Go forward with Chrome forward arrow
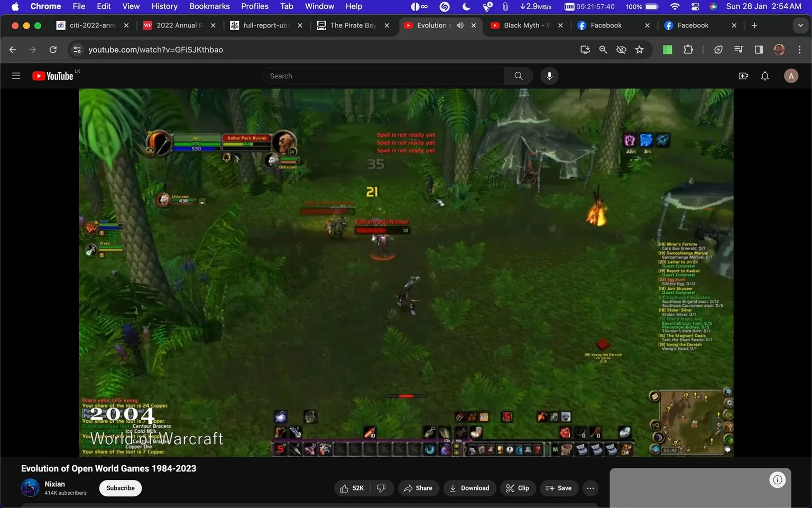The width and height of the screenshot is (812, 508). (x=33, y=50)
